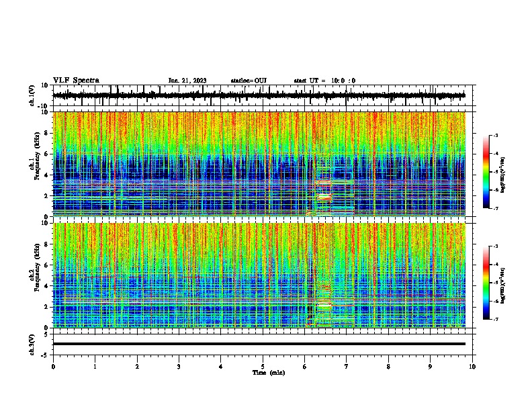Click the ch.3 flat black trace
The image size is (532, 411).
tap(259, 344)
